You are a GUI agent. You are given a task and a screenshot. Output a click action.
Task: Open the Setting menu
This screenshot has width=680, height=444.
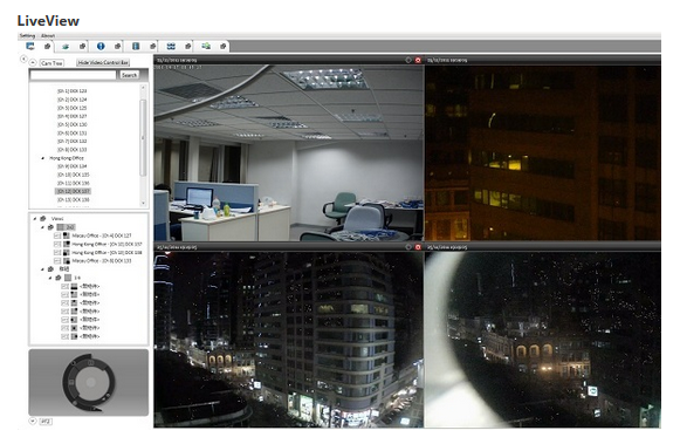pos(27,35)
